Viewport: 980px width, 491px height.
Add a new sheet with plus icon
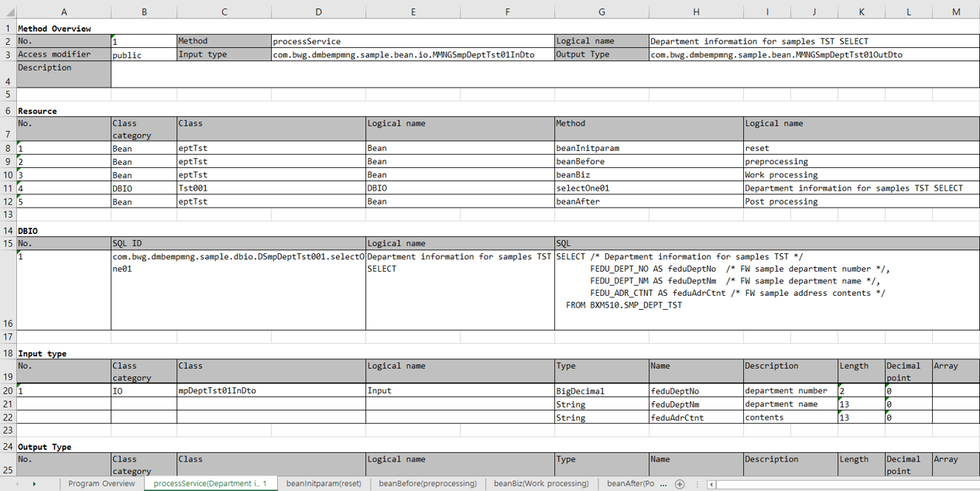[680, 484]
